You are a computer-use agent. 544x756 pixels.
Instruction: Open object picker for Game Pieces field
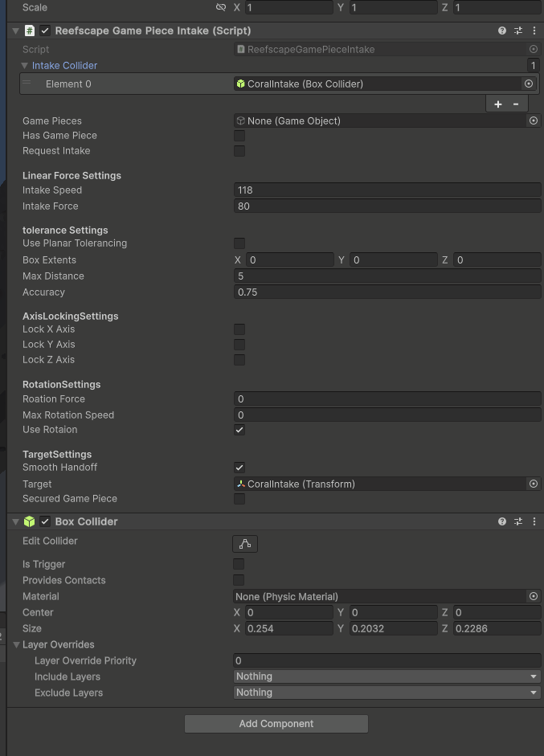pos(533,121)
